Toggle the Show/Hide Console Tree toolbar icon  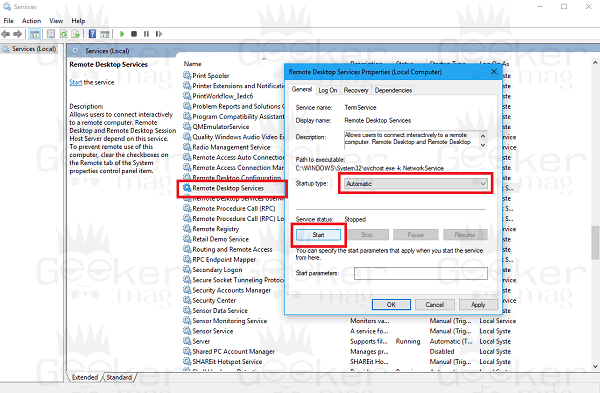click(35, 34)
